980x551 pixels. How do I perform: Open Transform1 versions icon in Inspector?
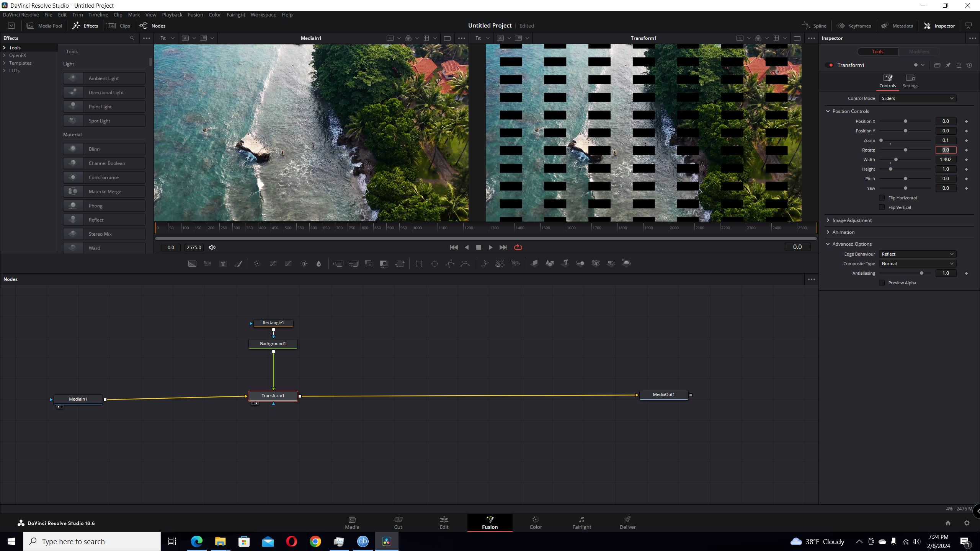point(937,65)
